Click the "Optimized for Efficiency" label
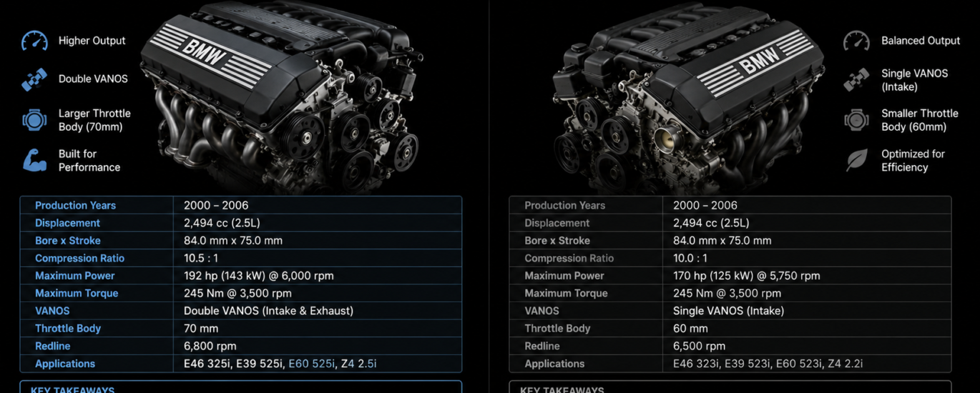Screen dimensions: 980x393 click(x=913, y=160)
